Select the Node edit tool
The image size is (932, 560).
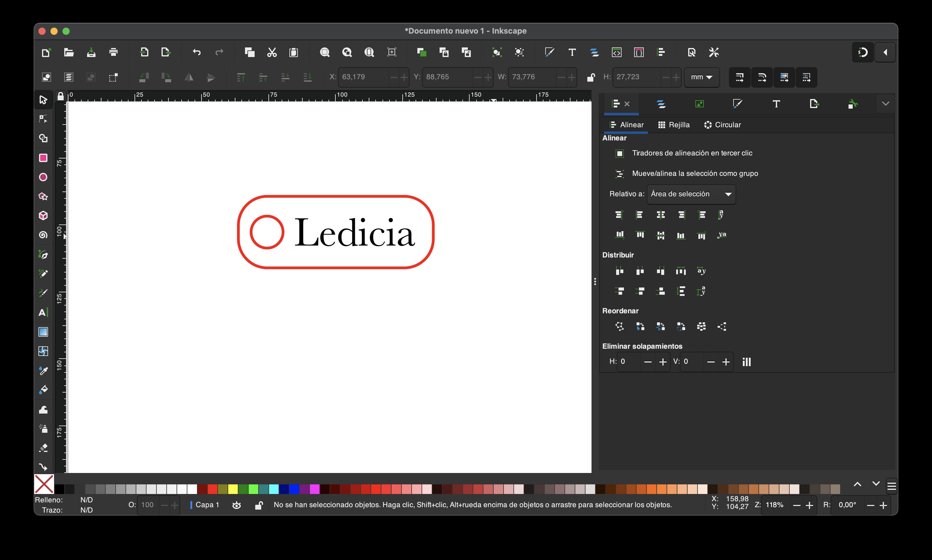[x=43, y=119]
